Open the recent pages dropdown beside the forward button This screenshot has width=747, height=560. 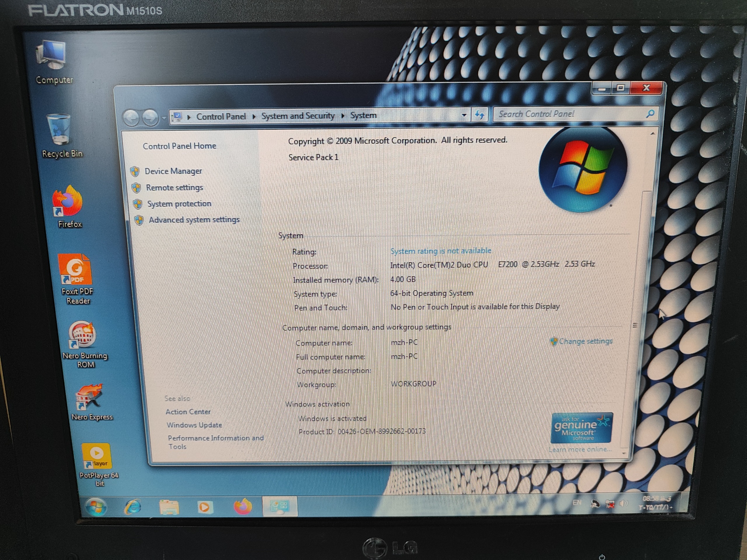(164, 118)
